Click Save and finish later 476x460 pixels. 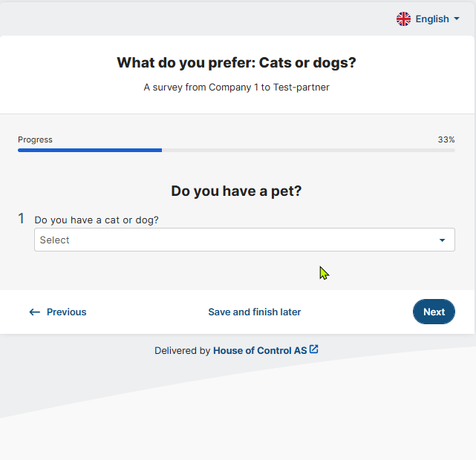point(255,312)
